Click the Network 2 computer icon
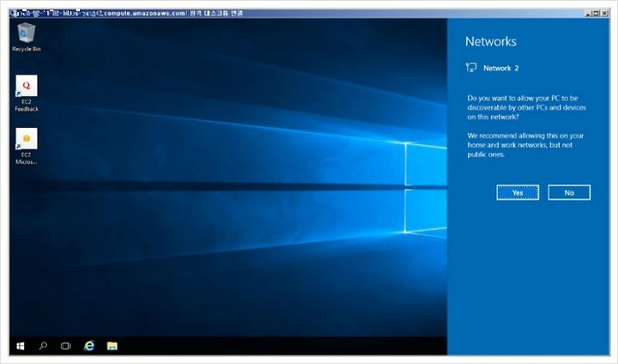The image size is (618, 364). (x=471, y=68)
